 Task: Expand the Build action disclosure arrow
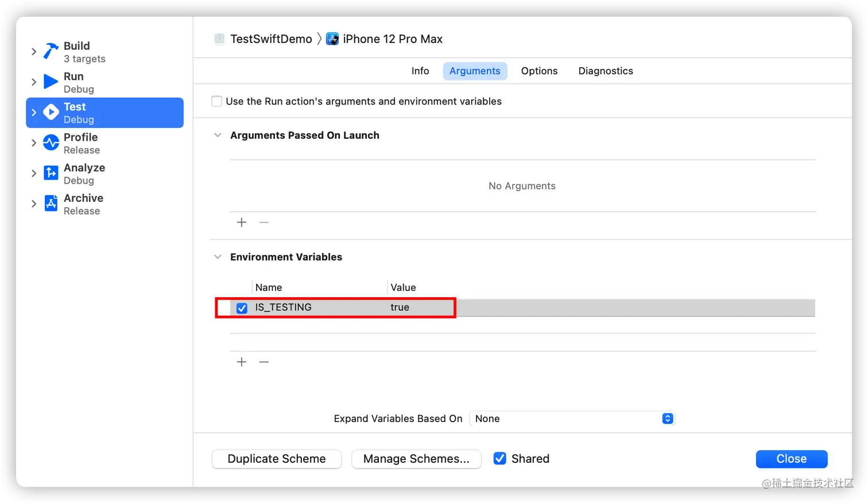(x=34, y=52)
